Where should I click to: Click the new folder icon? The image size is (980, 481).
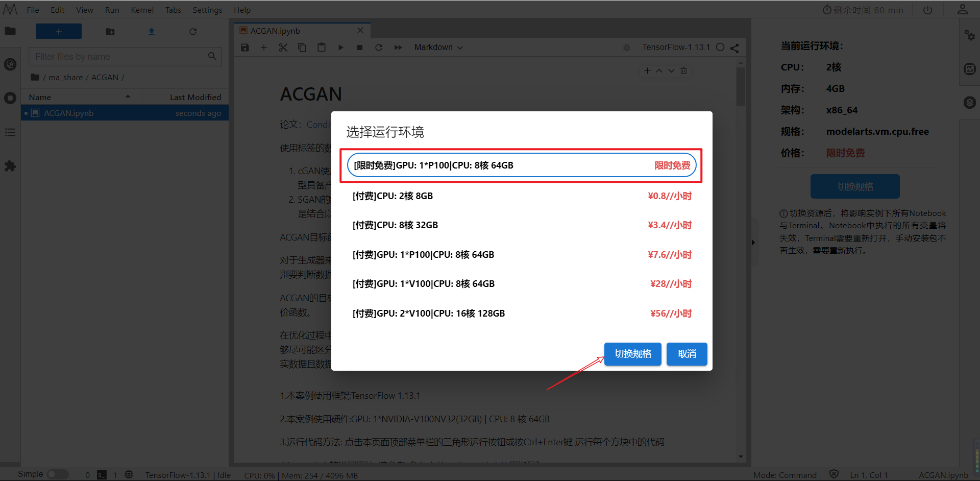point(110,32)
